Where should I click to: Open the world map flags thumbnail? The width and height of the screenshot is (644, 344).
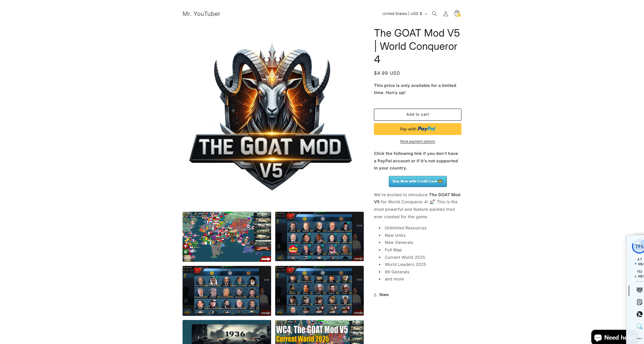(x=227, y=237)
